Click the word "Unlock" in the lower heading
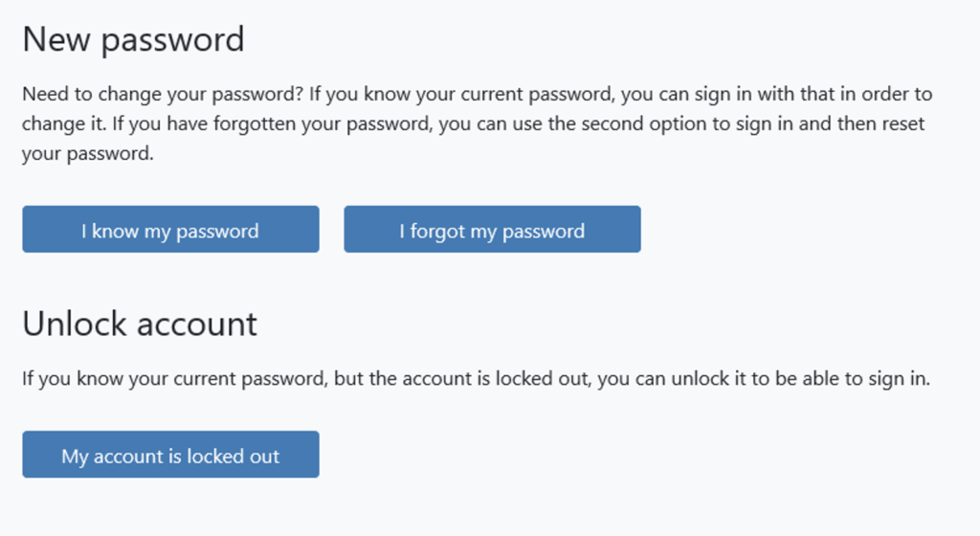 click(x=74, y=324)
